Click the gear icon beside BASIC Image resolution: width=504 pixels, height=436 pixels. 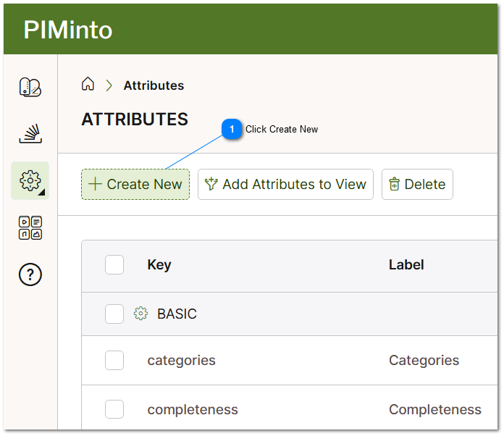coord(140,314)
